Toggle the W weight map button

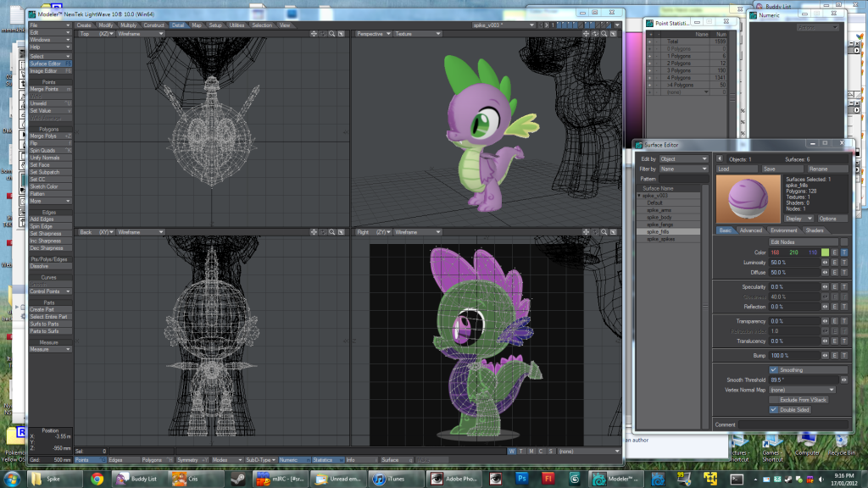pyautogui.click(x=511, y=452)
